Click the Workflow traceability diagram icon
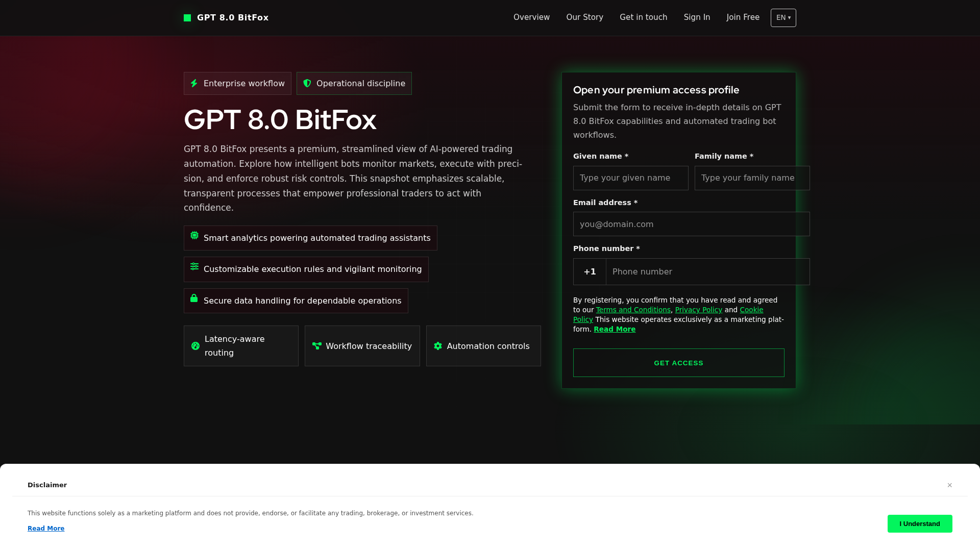Screen dimensions: 980x551 317,346
